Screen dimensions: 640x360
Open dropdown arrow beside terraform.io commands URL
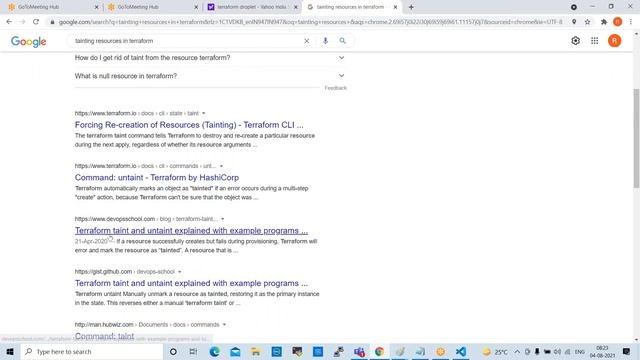(221, 166)
